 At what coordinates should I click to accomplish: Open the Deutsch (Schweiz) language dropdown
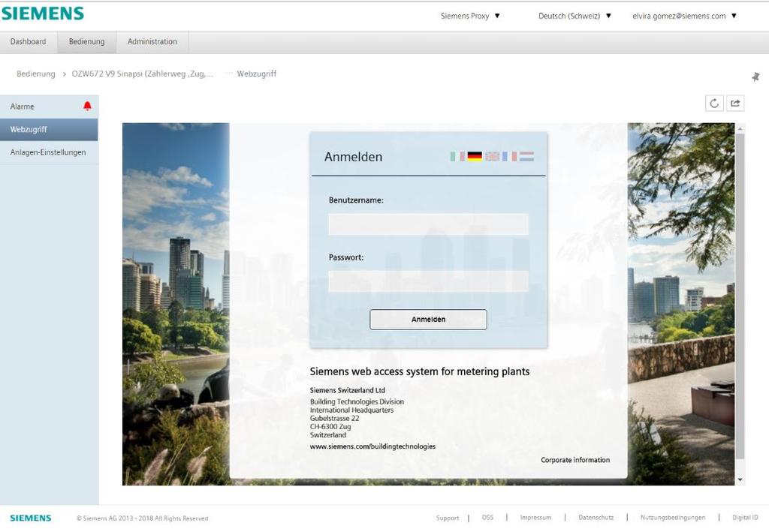pos(574,16)
